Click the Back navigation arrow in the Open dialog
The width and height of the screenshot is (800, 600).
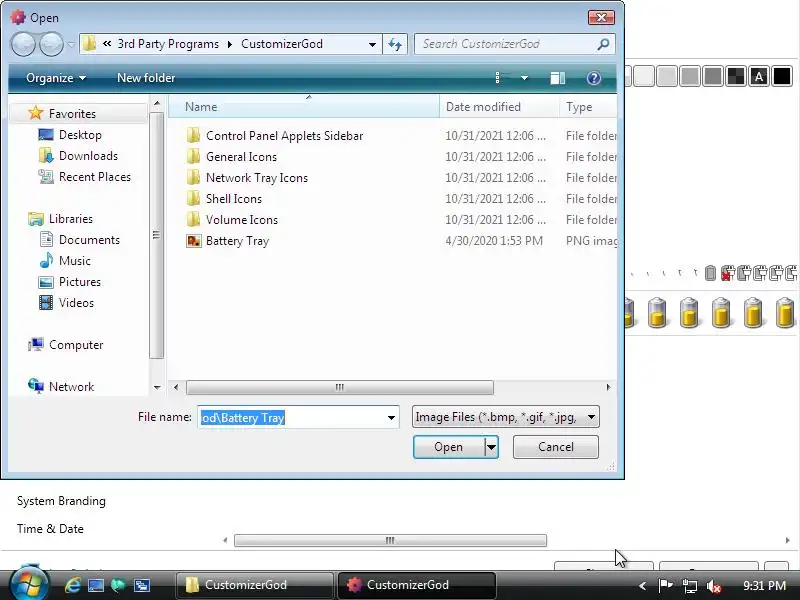[23, 44]
